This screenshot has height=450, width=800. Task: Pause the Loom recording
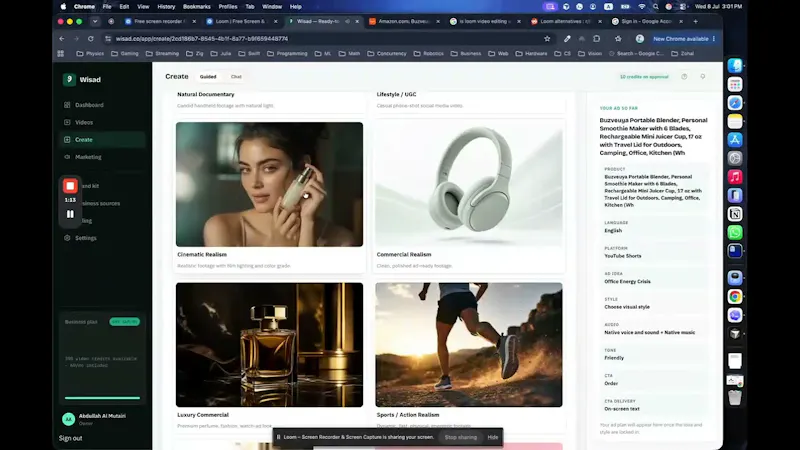coord(70,214)
